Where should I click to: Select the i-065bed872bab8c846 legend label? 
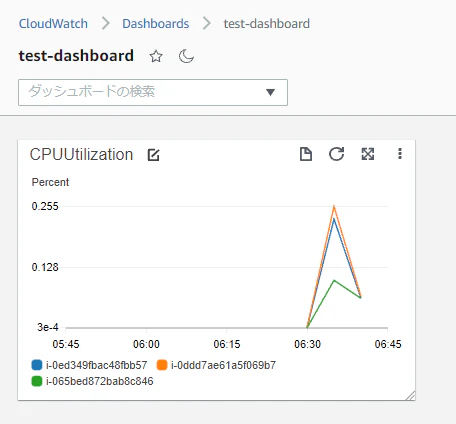coord(100,381)
